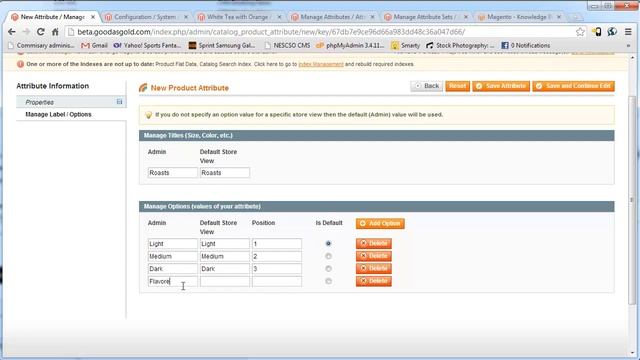Reload the page with the refresh icon
Image resolution: width=640 pixels, height=360 pixels.
(x=40, y=32)
